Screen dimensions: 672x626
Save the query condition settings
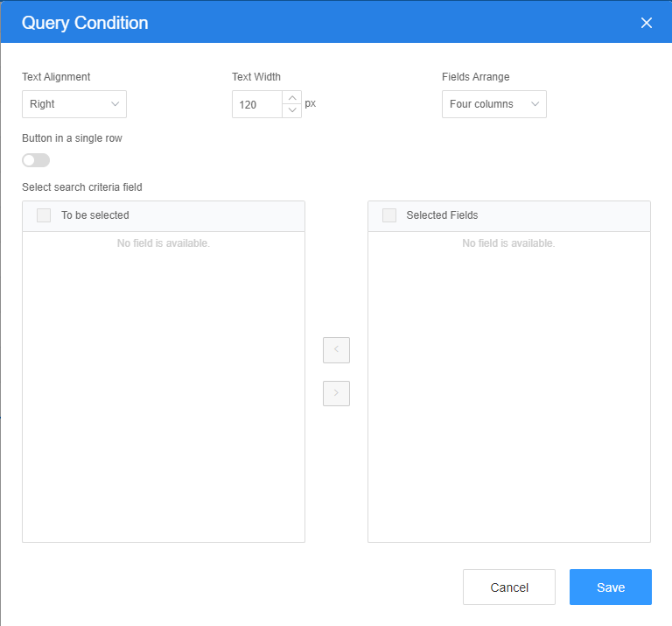click(x=611, y=587)
